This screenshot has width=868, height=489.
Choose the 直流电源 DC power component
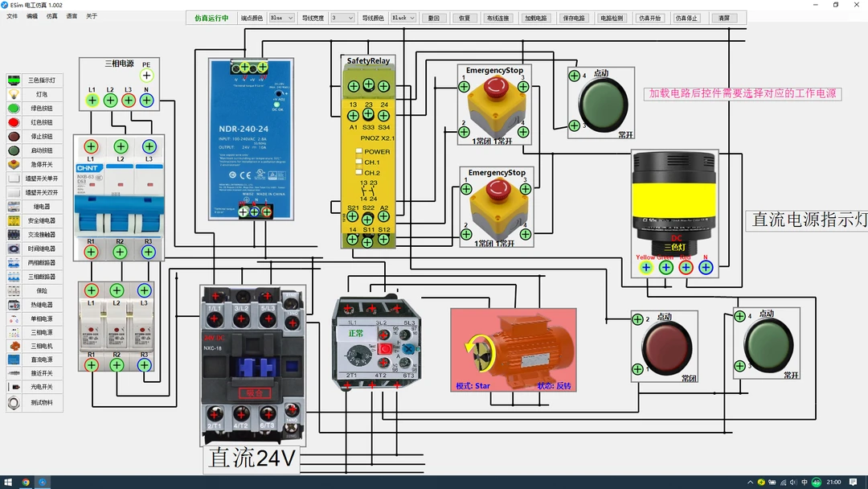point(35,360)
